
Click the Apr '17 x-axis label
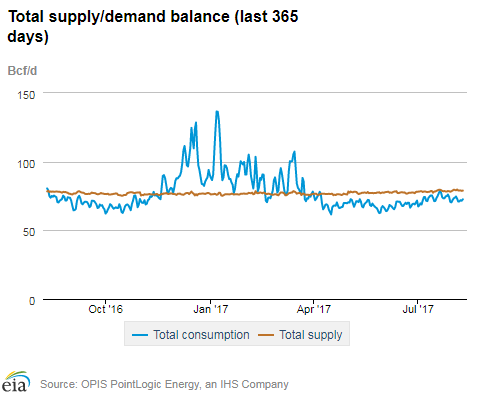click(314, 309)
